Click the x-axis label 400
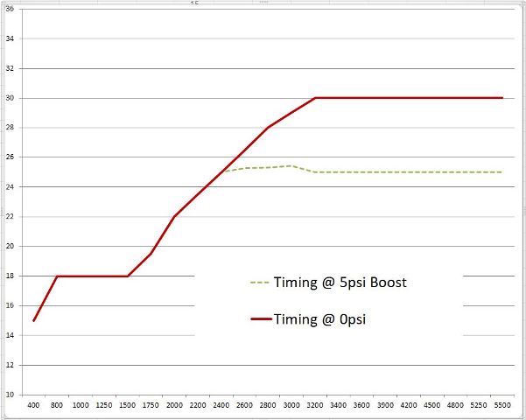This screenshot has height=420, width=526. 33,405
